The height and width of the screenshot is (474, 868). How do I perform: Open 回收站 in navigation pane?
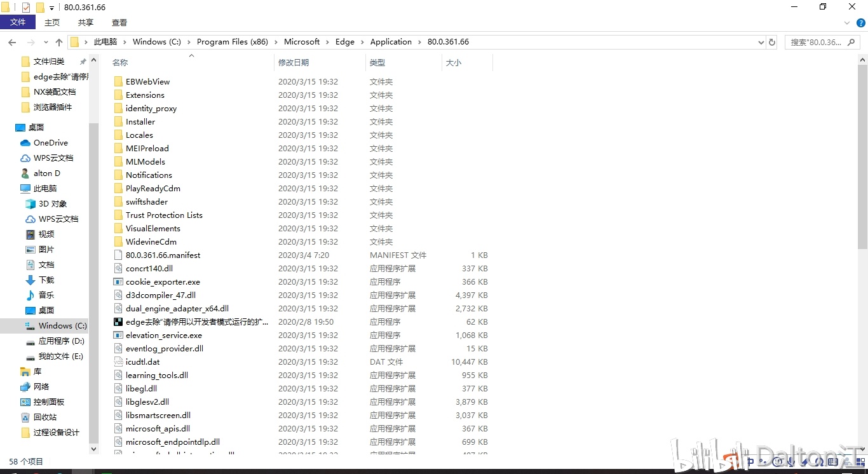pyautogui.click(x=44, y=417)
